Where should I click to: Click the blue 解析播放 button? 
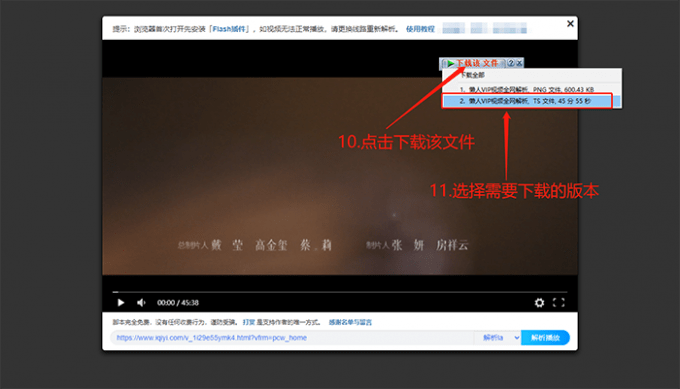[x=545, y=338]
